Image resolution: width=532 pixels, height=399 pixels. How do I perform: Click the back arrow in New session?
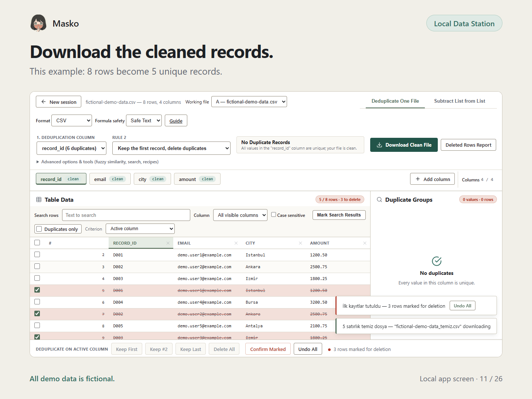(44, 102)
